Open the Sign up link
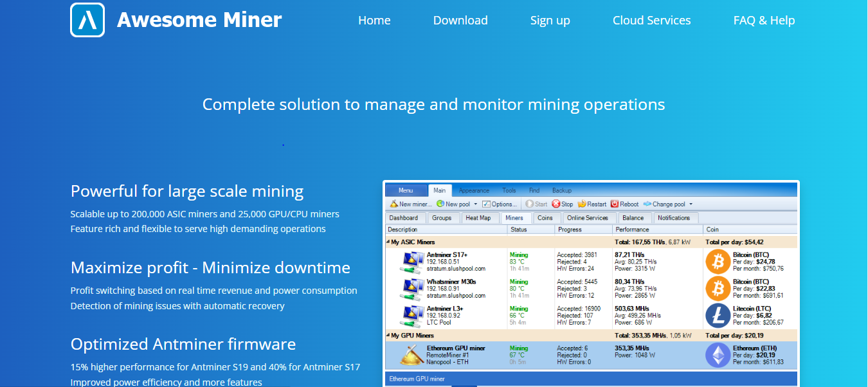The image size is (868, 387). pyautogui.click(x=550, y=21)
